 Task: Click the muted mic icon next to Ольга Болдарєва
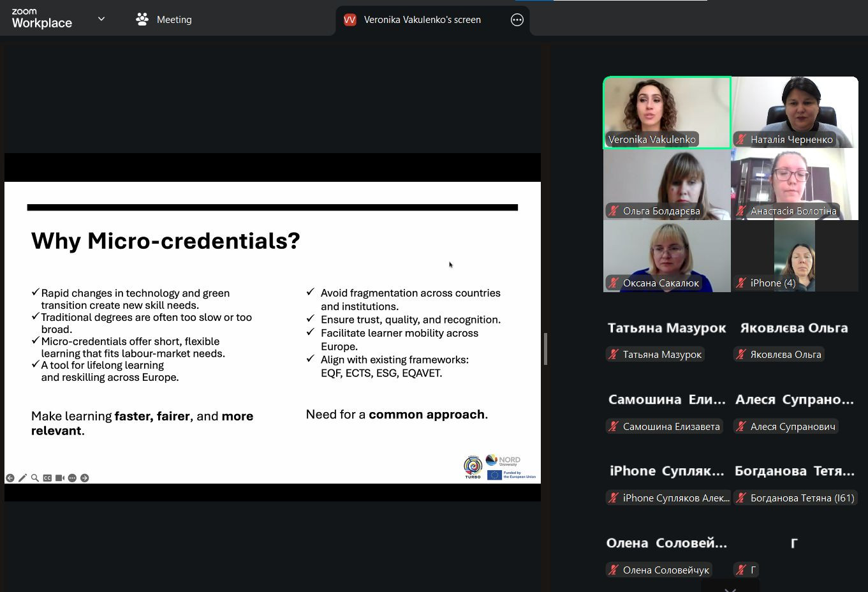click(614, 211)
